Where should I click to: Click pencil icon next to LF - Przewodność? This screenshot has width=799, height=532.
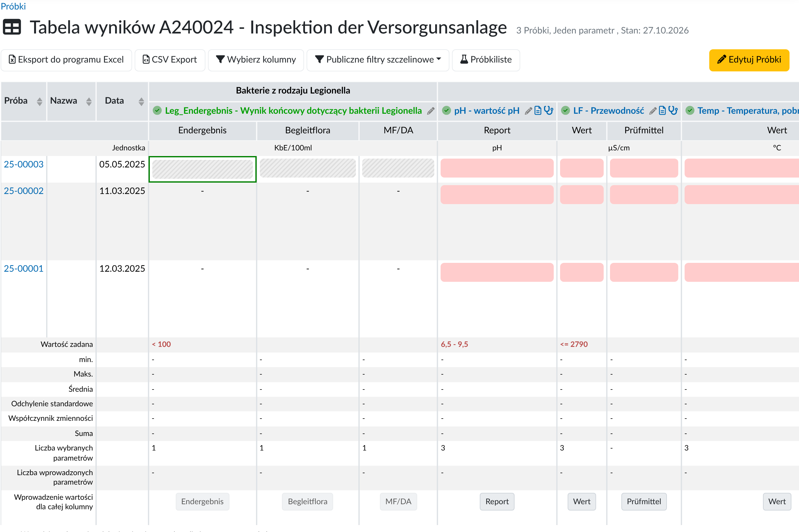click(653, 111)
